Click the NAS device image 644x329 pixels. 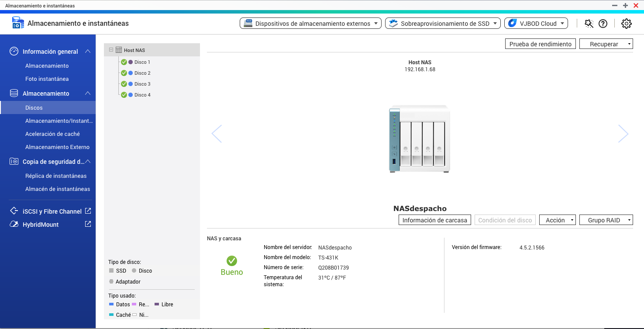pos(419,139)
